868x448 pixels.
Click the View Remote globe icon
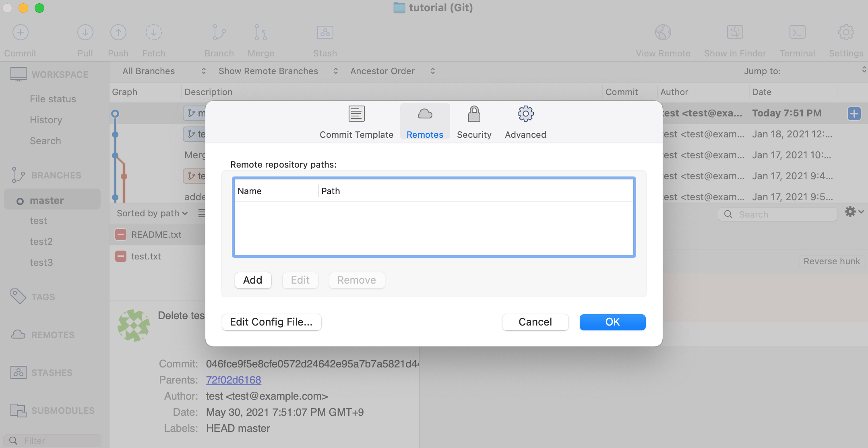[x=663, y=33]
